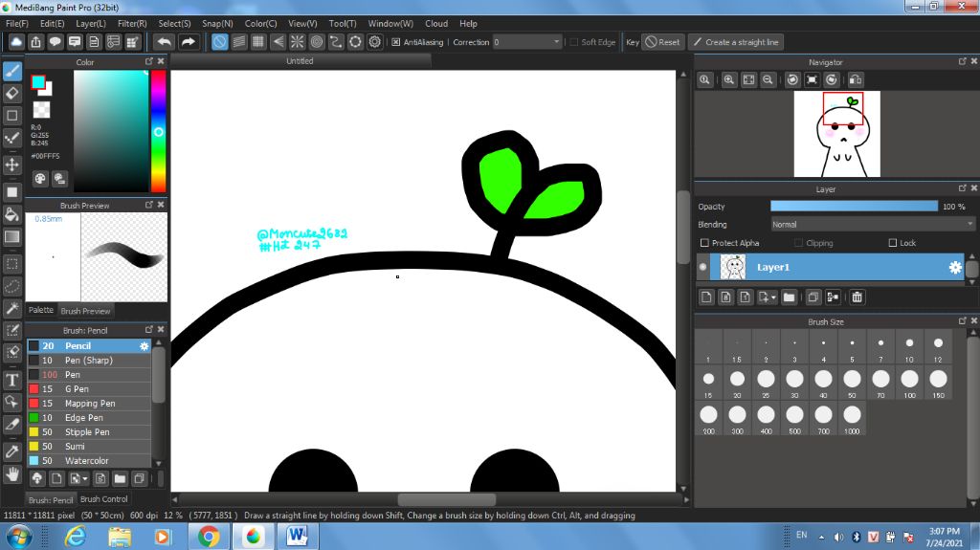Enable the radial snap guide
Viewport: 980px width, 550px height.
(x=297, y=42)
